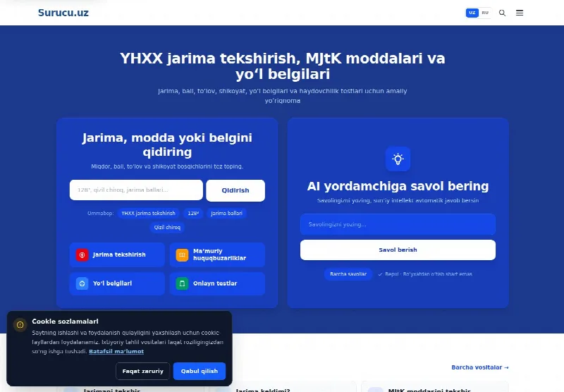Click the AI yordamchiga savol bering heading
This screenshot has width=564, height=392.
point(398,186)
